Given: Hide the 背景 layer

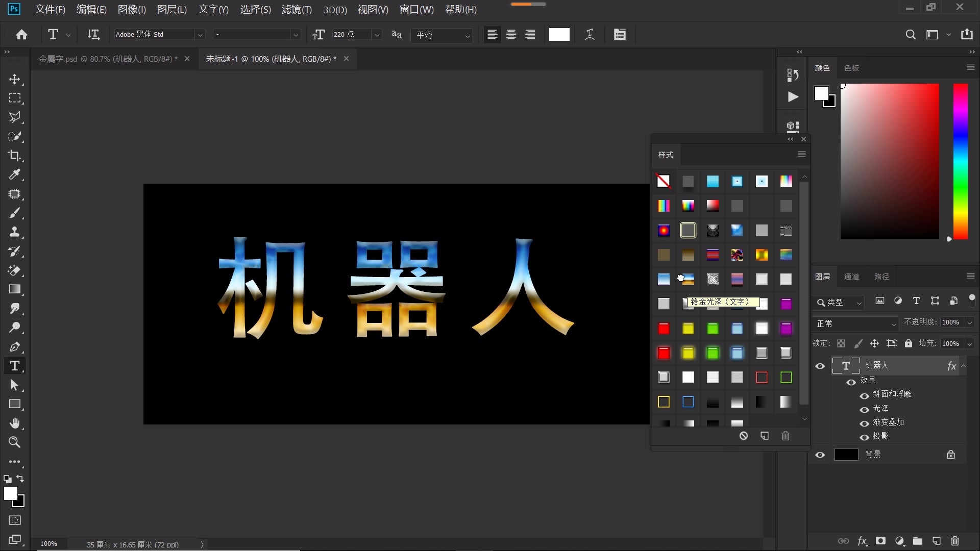Looking at the screenshot, I should coord(820,455).
